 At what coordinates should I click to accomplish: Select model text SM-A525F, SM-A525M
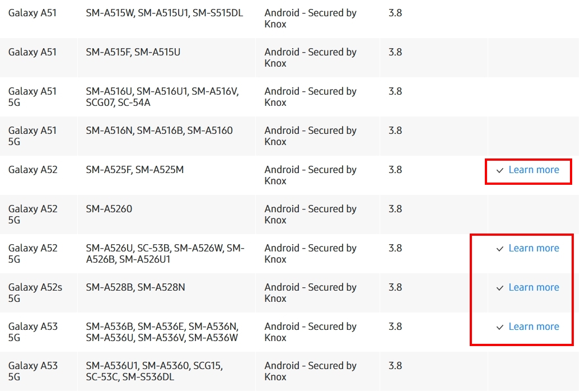coord(134,170)
